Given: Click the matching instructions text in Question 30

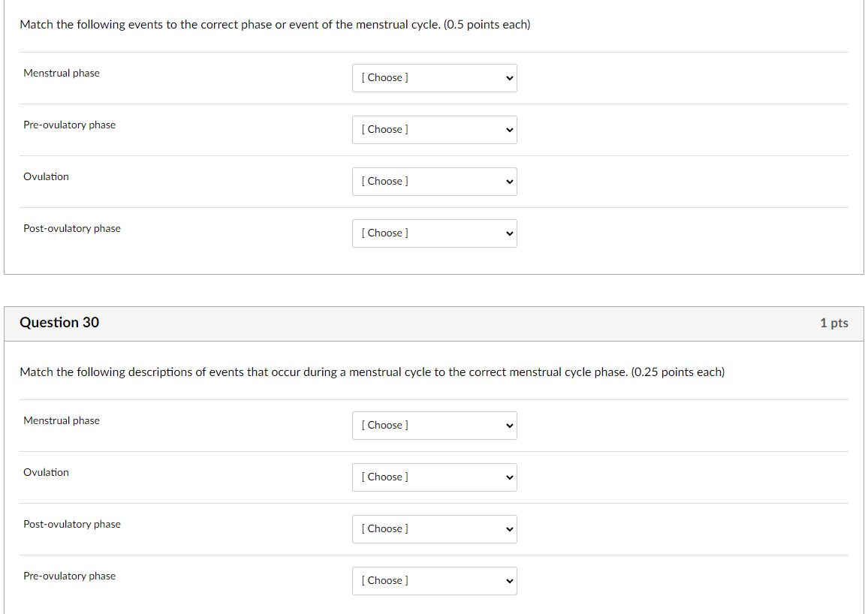Looking at the screenshot, I should pos(372,372).
